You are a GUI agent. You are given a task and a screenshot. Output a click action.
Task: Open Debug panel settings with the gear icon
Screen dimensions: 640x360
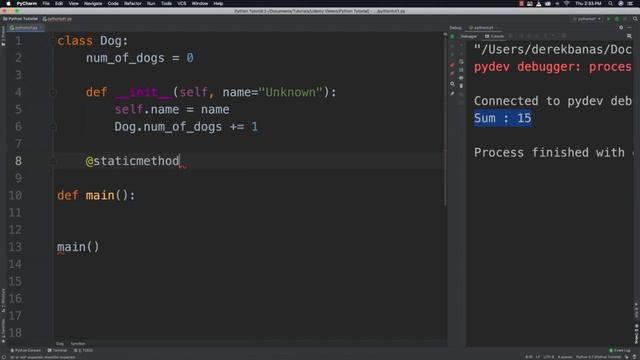621,28
